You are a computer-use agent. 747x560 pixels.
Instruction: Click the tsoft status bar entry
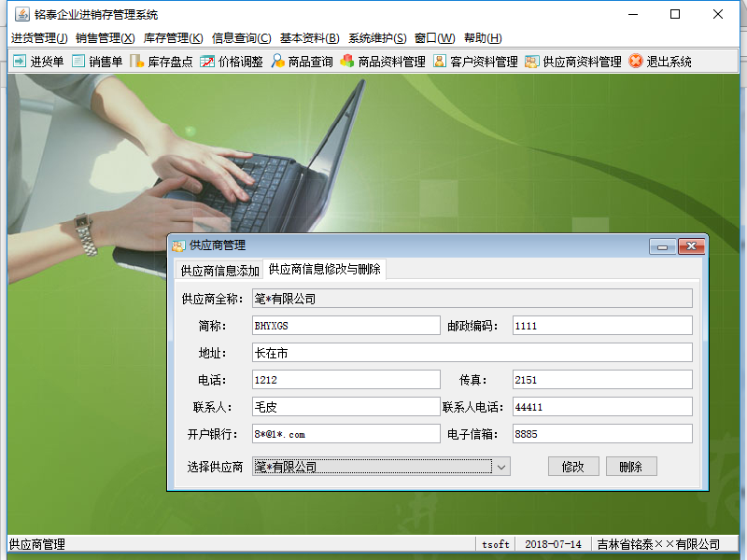(496, 544)
